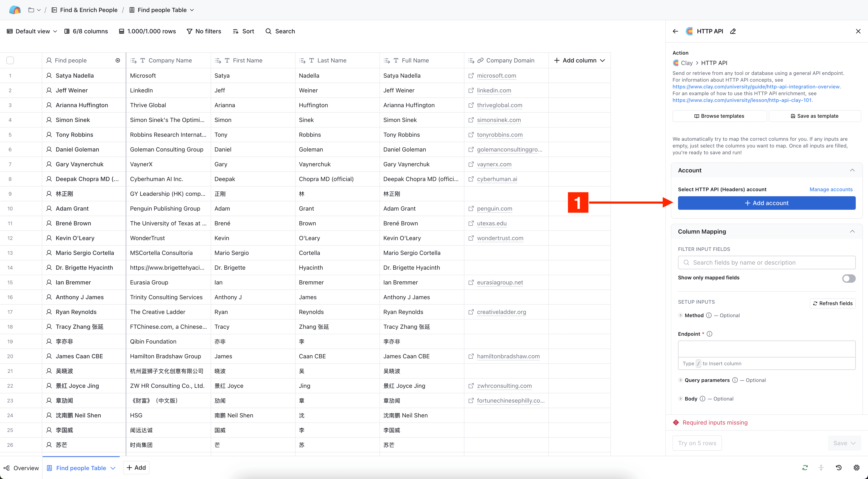Click Save as template button

814,116
